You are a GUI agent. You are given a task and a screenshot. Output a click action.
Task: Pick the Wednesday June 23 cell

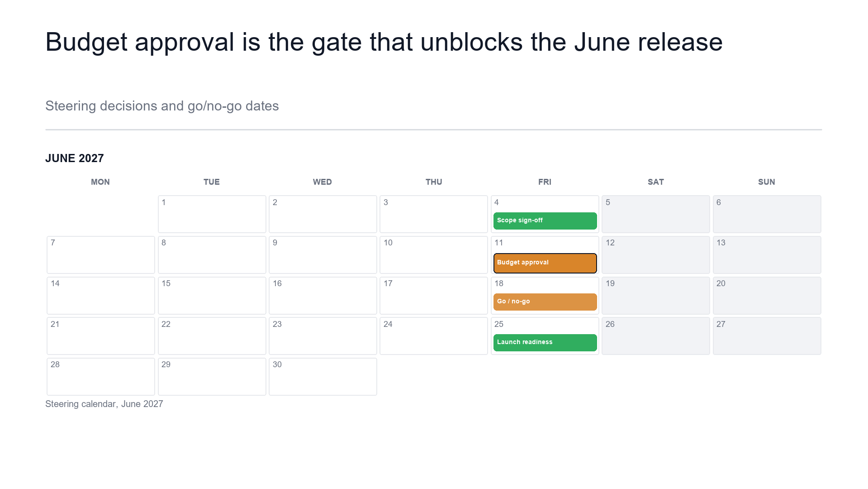point(323,336)
